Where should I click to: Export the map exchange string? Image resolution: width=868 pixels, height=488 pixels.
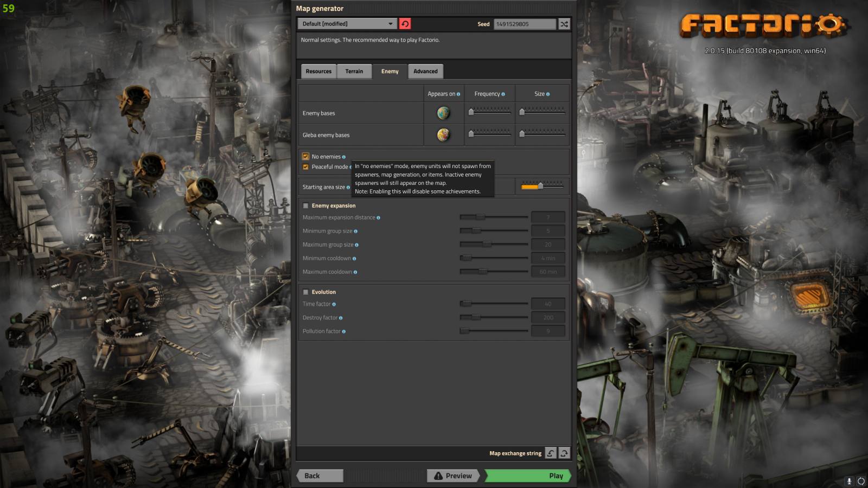point(564,453)
